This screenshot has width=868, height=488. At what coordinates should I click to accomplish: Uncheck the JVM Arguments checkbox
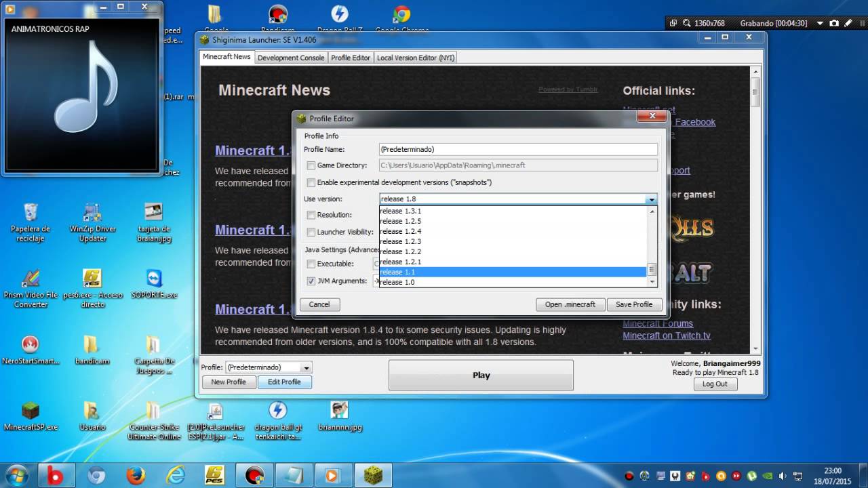tap(311, 281)
